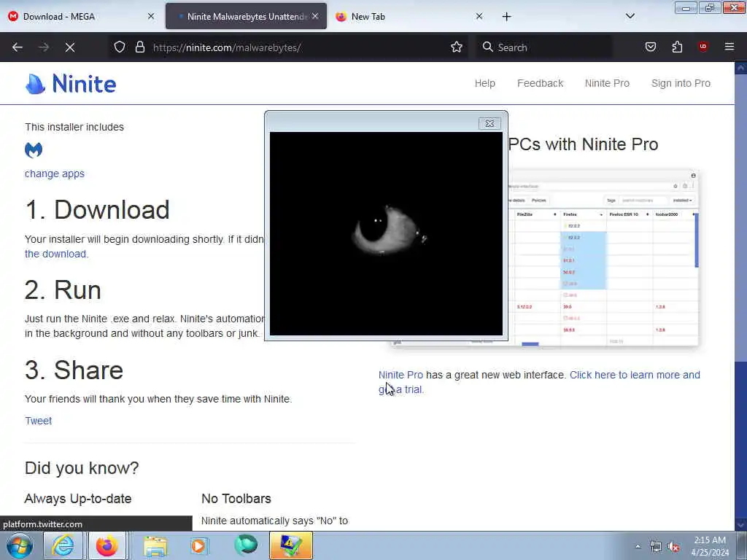
Task: Open the tracking protection shield
Action: (120, 47)
